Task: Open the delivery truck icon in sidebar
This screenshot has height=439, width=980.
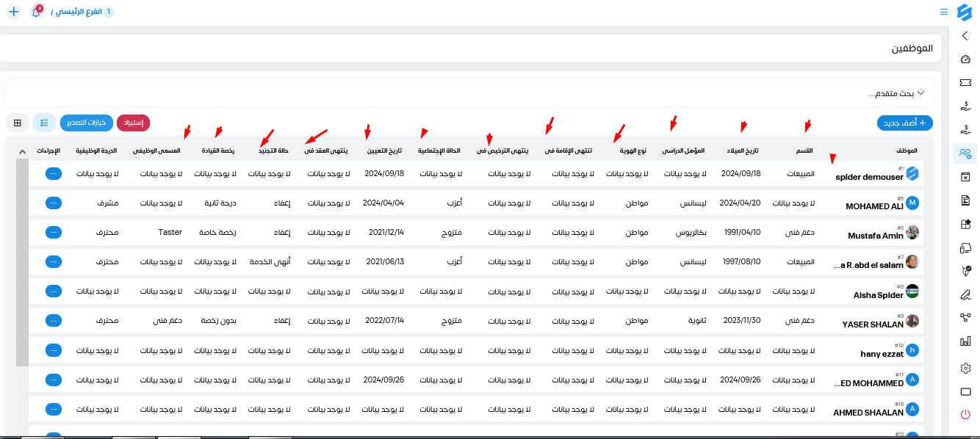Action: 966,248
